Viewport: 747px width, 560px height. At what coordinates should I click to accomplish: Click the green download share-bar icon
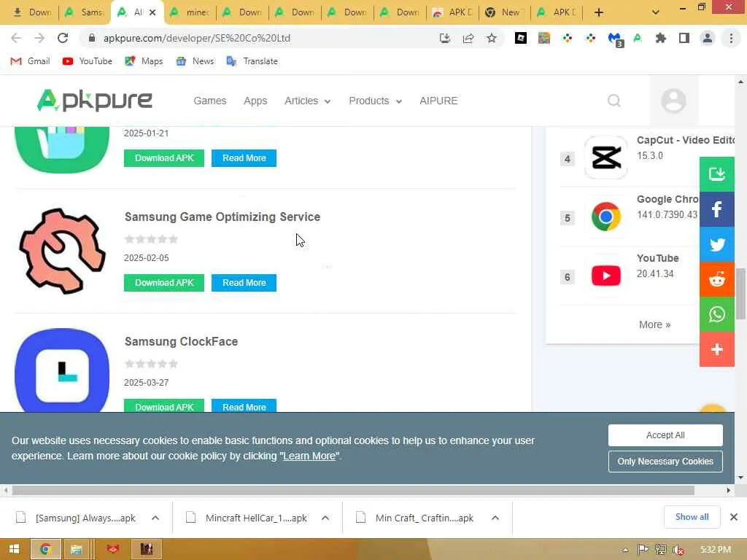(x=716, y=174)
